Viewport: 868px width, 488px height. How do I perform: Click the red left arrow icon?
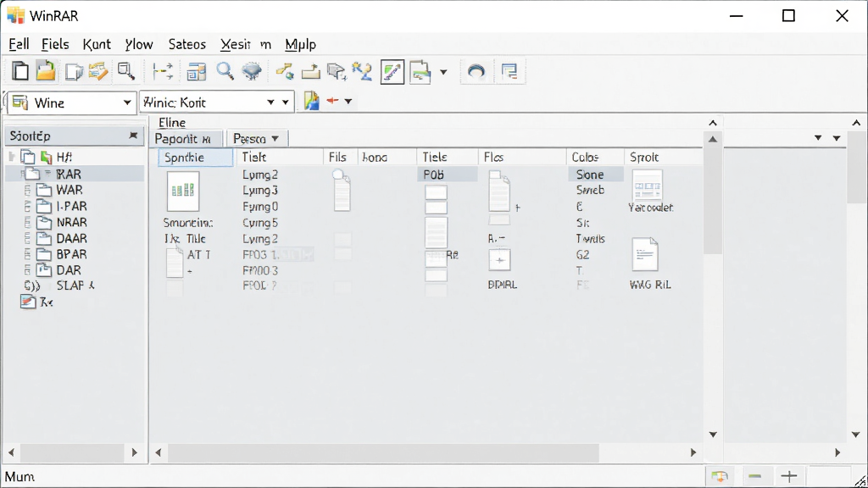click(332, 101)
